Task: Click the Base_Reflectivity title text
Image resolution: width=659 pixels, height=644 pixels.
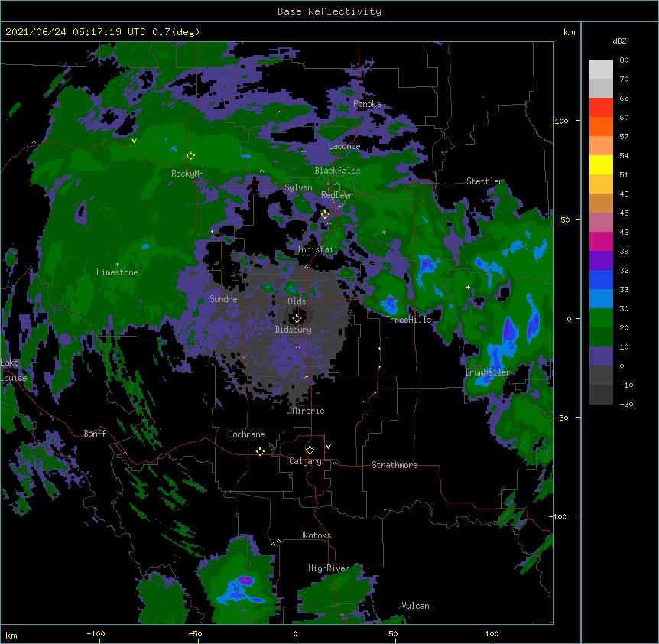Action: pyautogui.click(x=329, y=11)
